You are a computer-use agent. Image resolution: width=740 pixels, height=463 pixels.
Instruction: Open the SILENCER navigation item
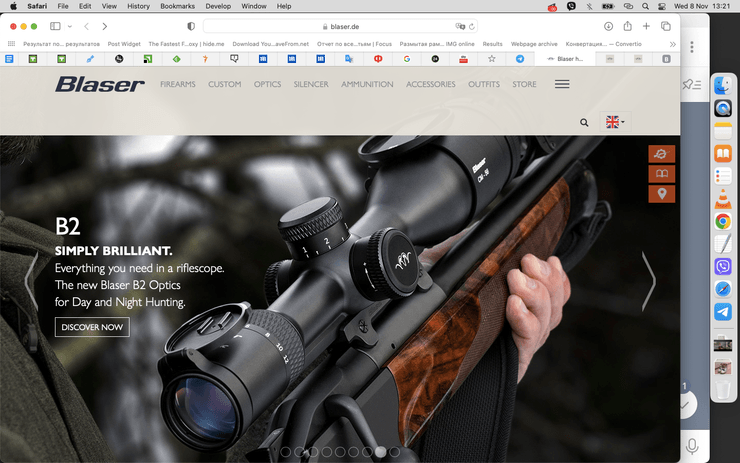click(x=311, y=84)
